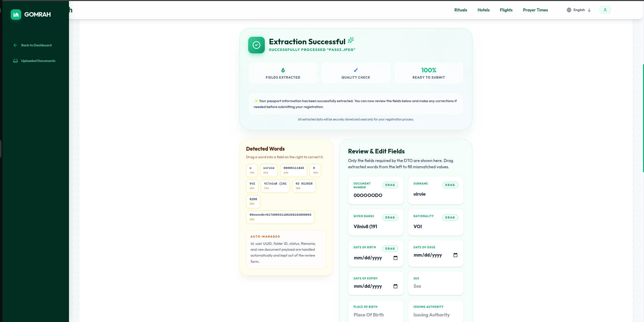
Task: Select detected word chip 'u'
Action: point(252,170)
